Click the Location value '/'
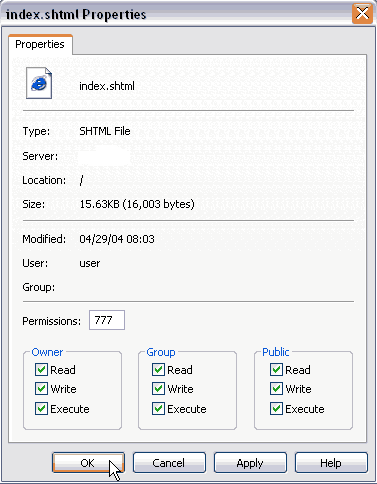 click(x=82, y=180)
